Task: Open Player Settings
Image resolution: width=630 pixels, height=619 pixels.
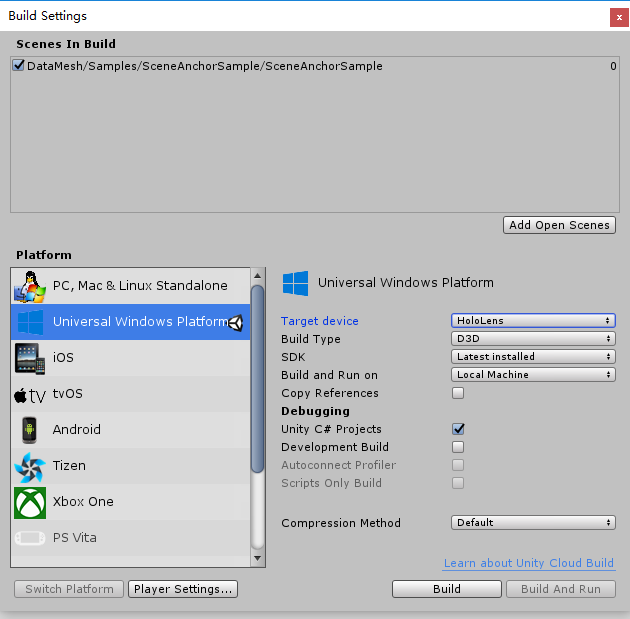Action: click(183, 589)
